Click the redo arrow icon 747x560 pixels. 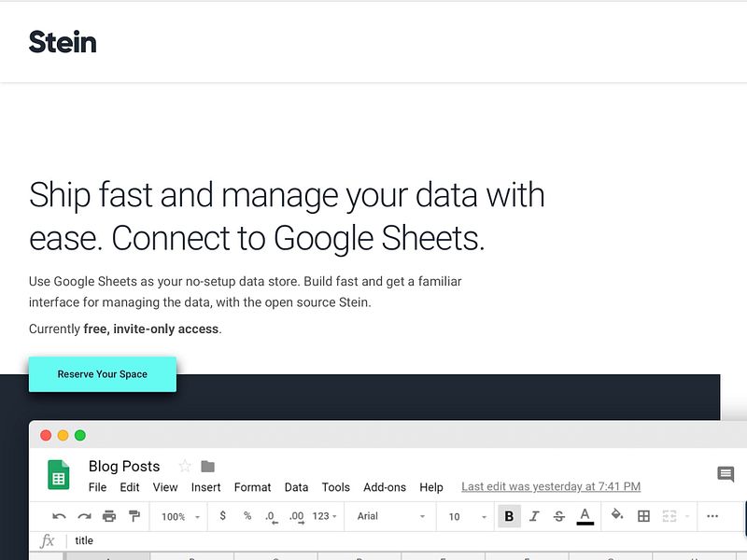(84, 516)
